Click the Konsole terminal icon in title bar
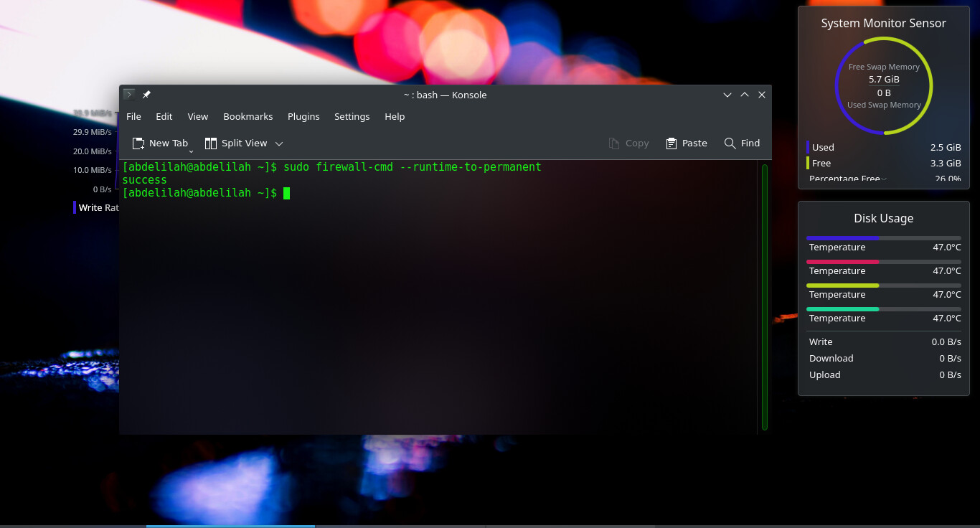Image resolution: width=980 pixels, height=528 pixels. [x=128, y=95]
